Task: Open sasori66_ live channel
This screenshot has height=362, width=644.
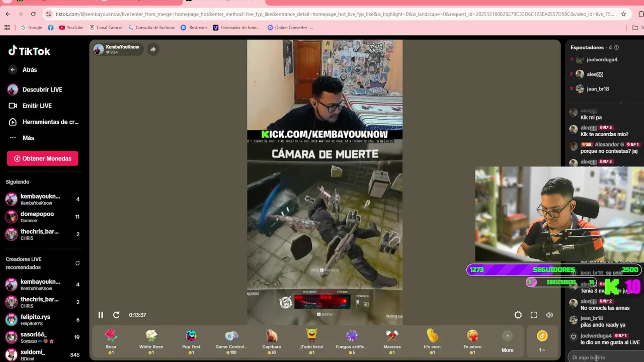Action: tap(42, 337)
